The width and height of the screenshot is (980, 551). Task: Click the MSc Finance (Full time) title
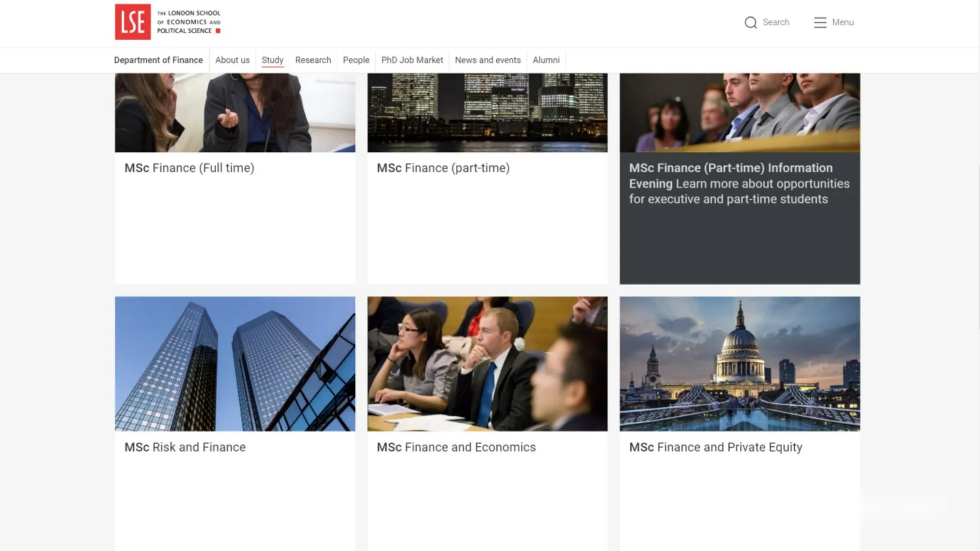pos(189,168)
